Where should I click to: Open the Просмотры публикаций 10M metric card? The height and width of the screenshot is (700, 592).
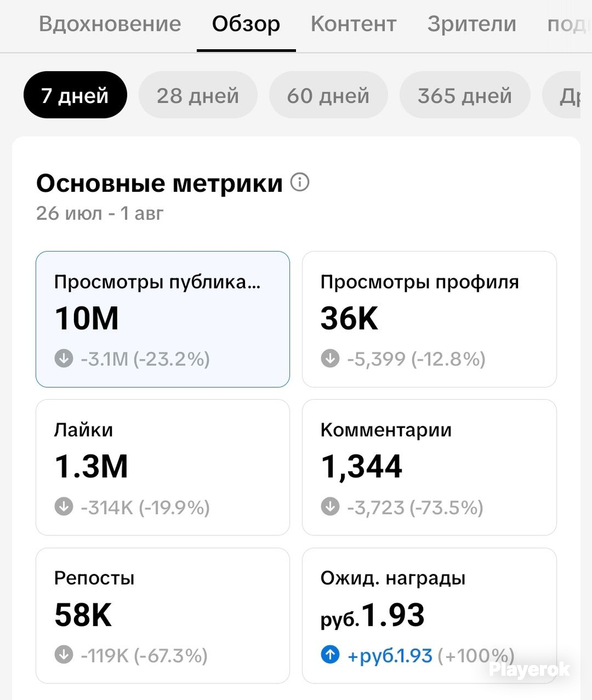tap(163, 319)
